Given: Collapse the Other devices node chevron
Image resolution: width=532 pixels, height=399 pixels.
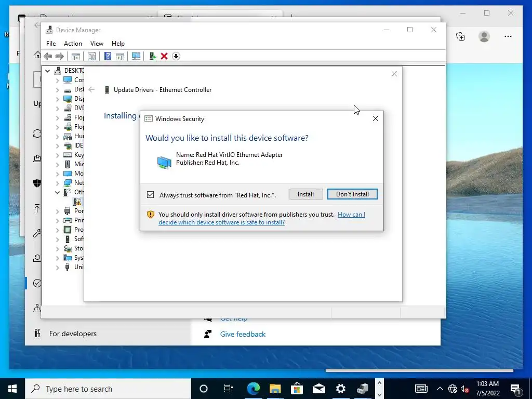Looking at the screenshot, I should click(57, 192).
